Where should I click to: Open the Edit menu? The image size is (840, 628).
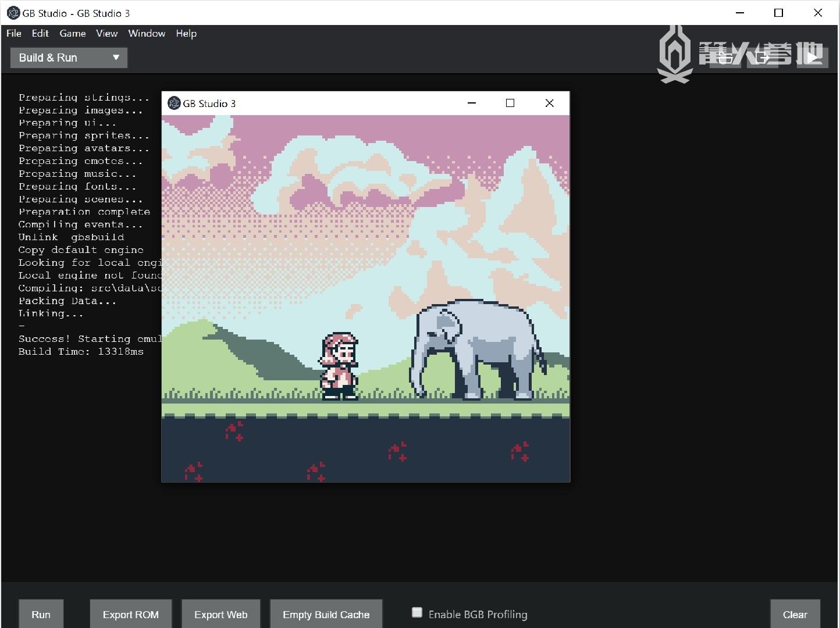click(40, 33)
